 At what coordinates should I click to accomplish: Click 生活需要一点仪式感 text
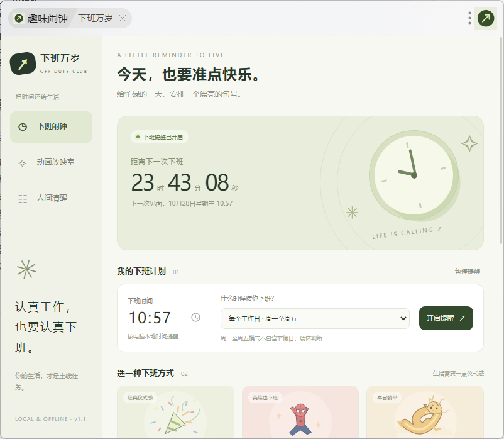click(458, 374)
